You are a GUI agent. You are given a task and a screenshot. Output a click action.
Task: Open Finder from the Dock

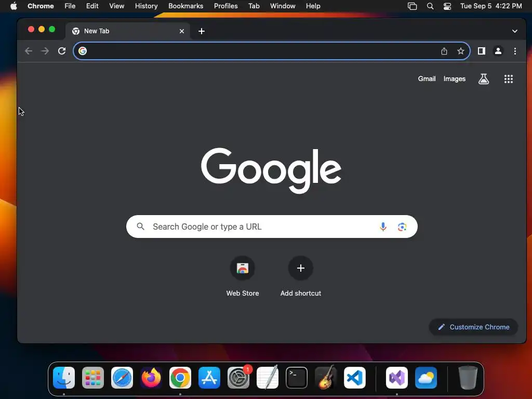pos(64,378)
